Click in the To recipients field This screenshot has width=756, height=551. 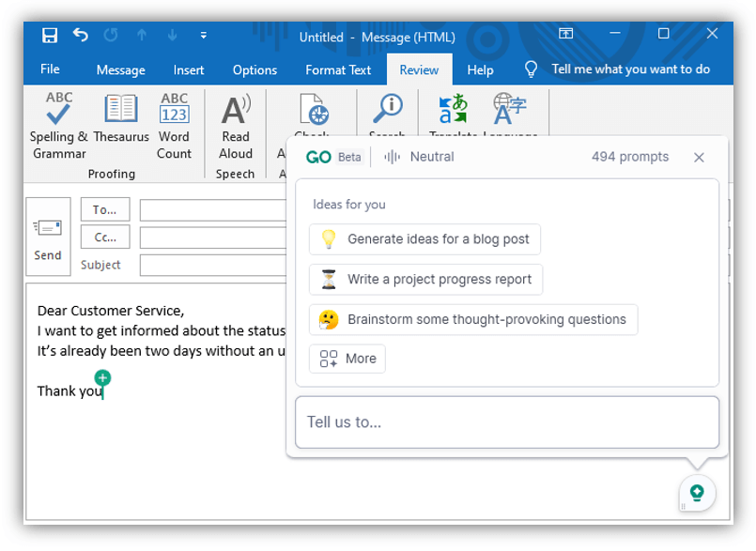212,210
